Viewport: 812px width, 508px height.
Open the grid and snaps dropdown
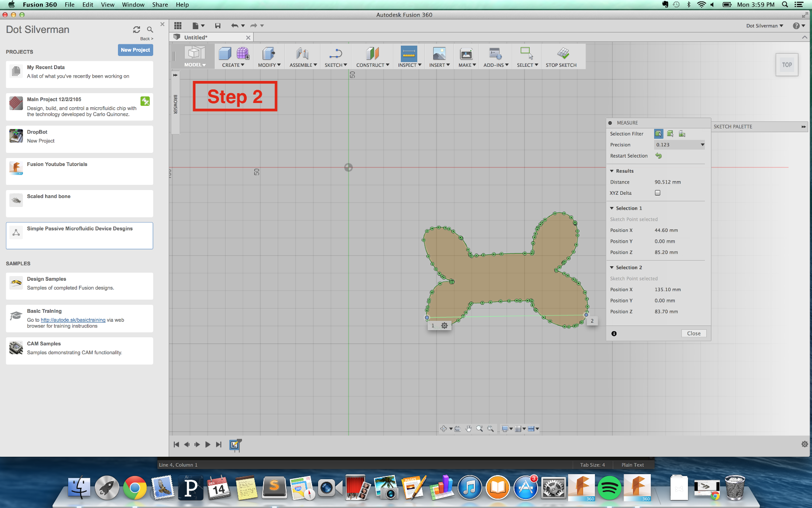(520, 429)
